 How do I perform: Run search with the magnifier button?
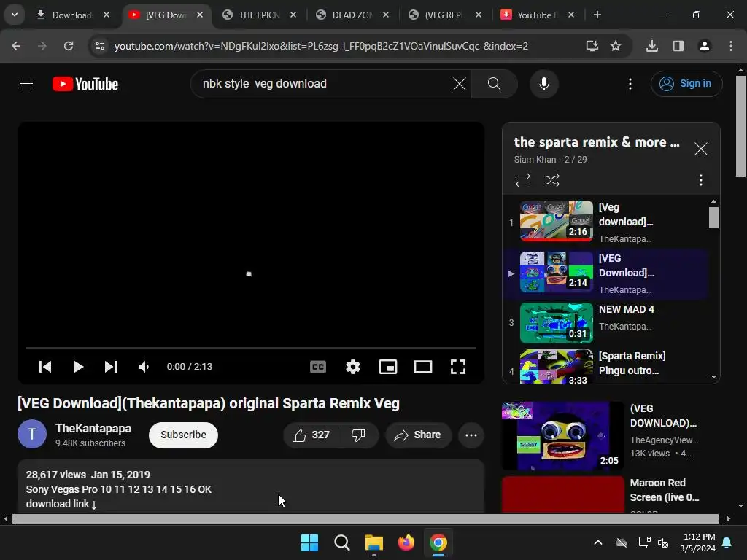coord(494,84)
